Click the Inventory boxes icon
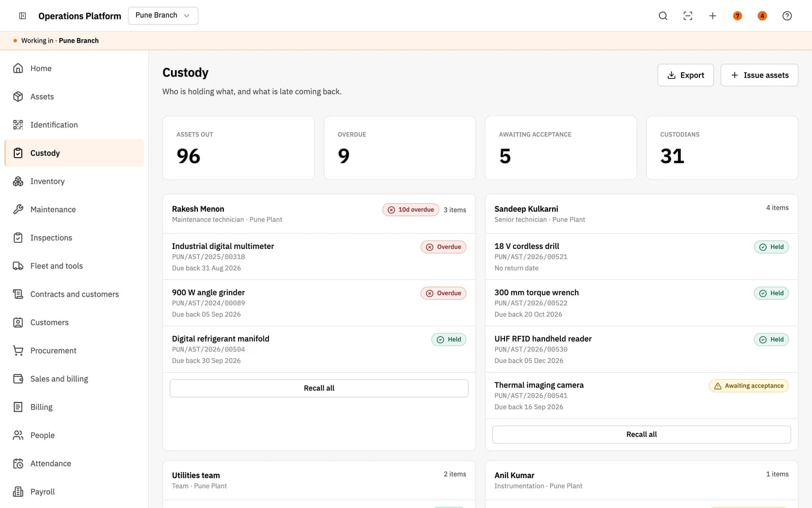 pos(18,181)
